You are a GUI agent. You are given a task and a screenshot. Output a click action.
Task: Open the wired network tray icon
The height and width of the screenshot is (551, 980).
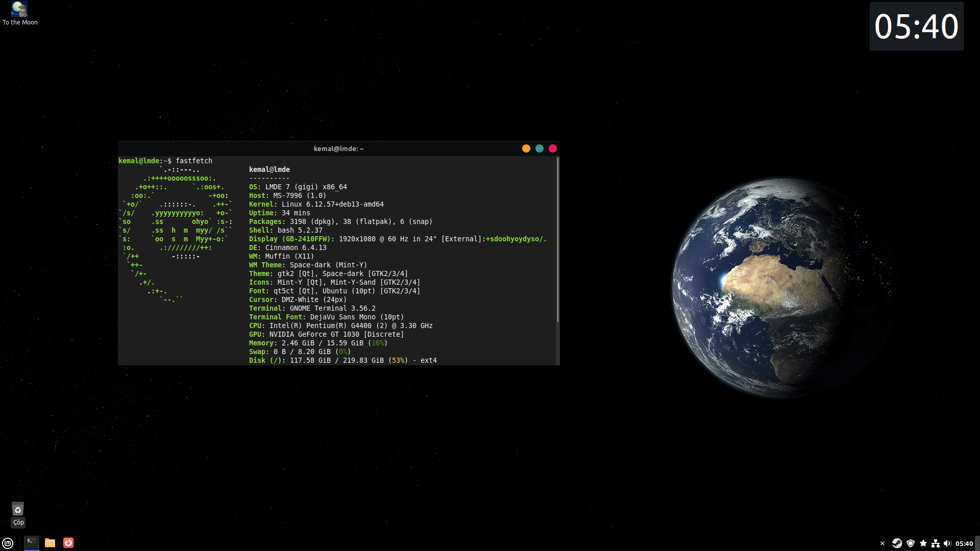point(935,543)
